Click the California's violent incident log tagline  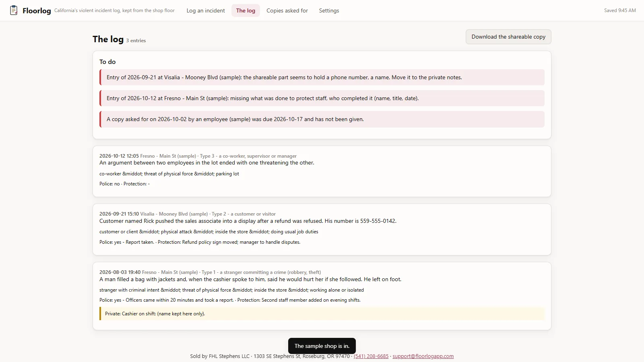click(x=114, y=10)
